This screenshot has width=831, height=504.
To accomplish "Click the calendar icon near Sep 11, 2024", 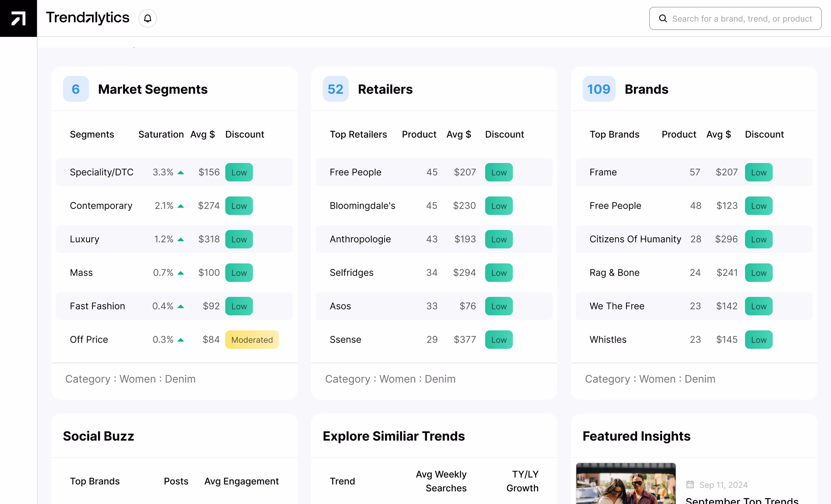I will 690,485.
